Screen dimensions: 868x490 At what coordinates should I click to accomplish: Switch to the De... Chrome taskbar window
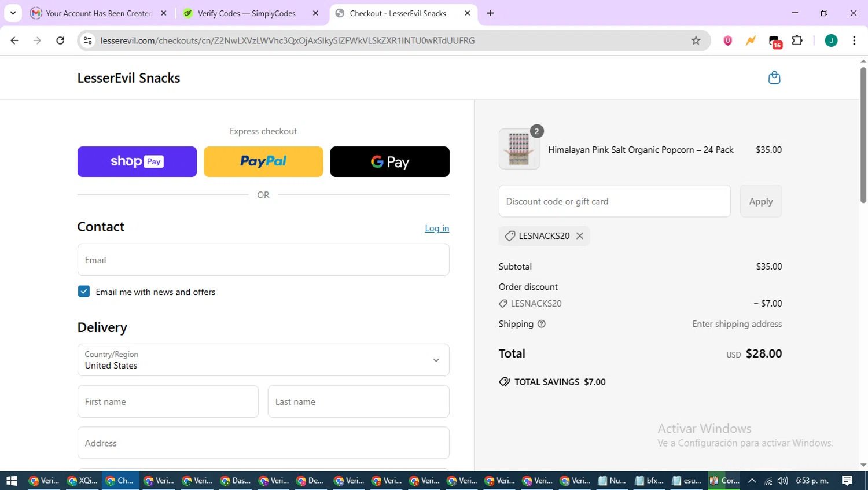click(310, 481)
